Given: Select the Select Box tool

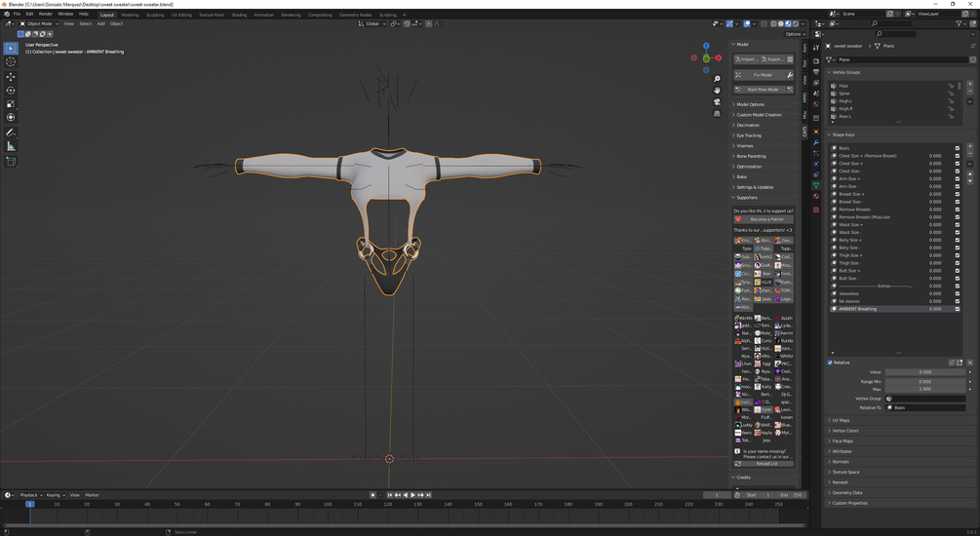Looking at the screenshot, I should (x=11, y=48).
